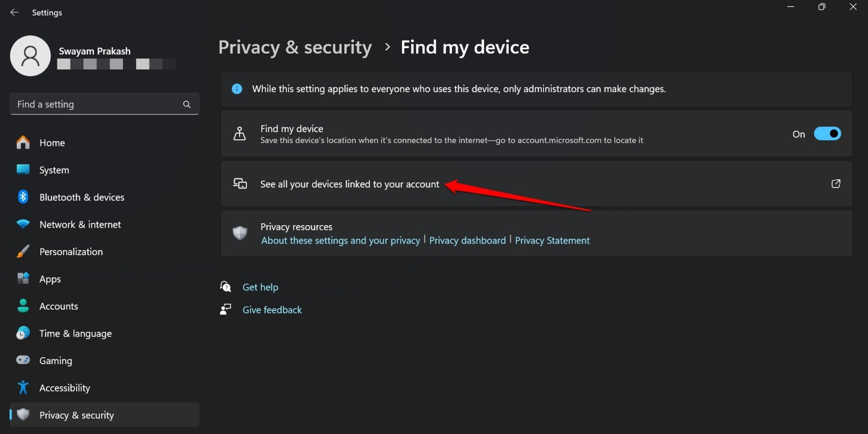Open Apps settings from sidebar
The width and height of the screenshot is (868, 434).
23,279
